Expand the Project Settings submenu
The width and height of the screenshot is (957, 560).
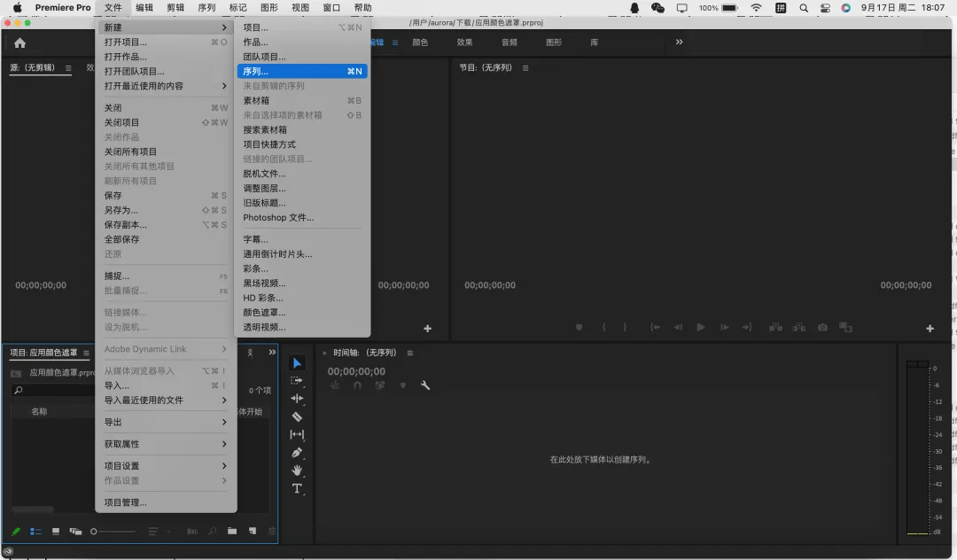click(x=166, y=466)
